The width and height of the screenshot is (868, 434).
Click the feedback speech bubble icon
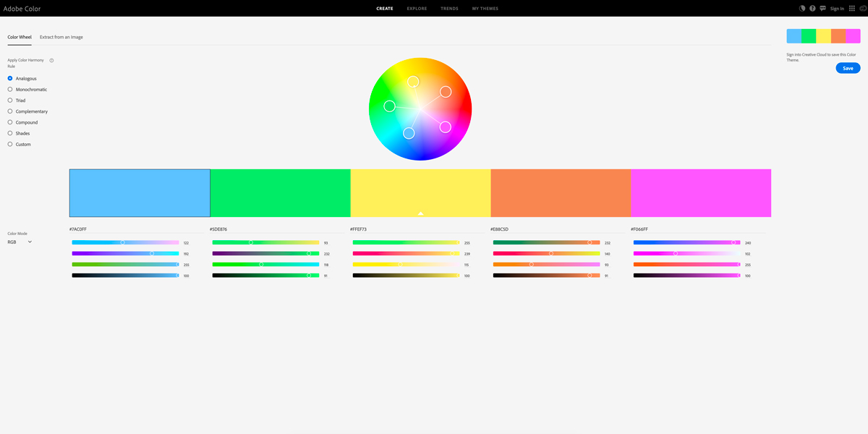[x=822, y=8]
